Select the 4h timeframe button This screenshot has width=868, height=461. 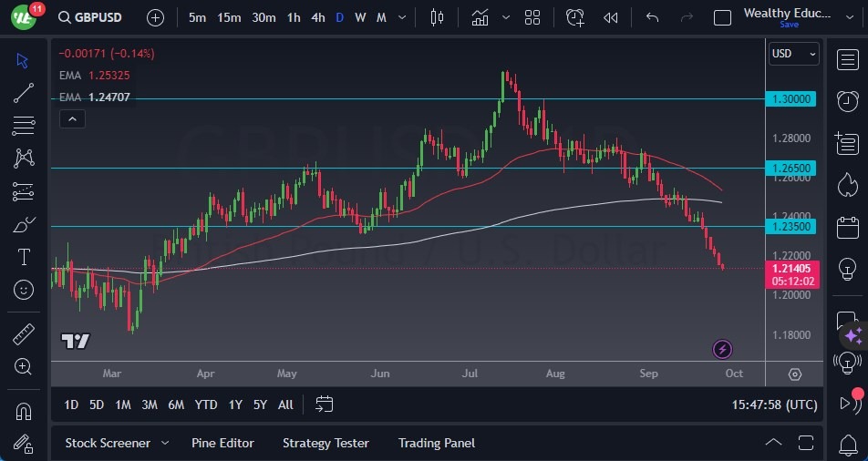(317, 17)
